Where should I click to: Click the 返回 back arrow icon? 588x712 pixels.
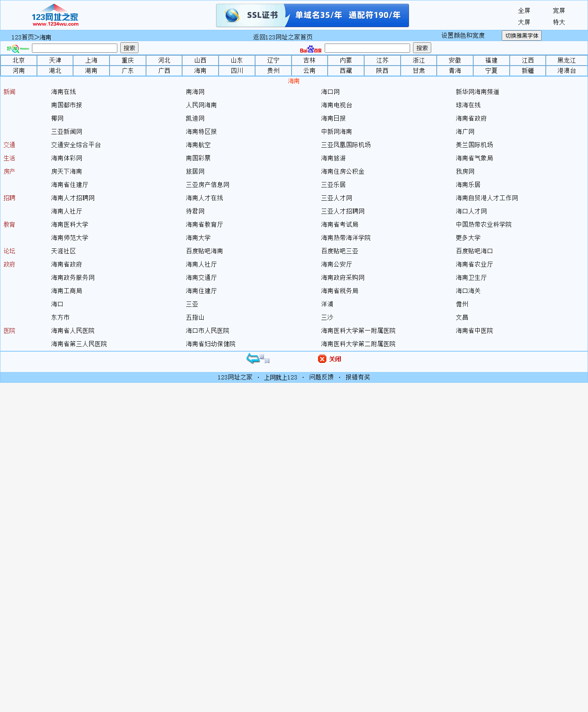[258, 358]
